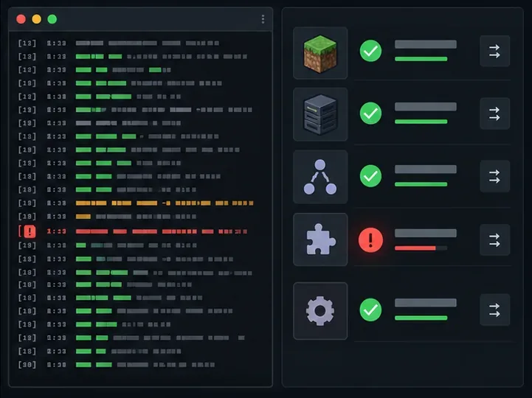Click arrows button in network nodes row

click(494, 176)
